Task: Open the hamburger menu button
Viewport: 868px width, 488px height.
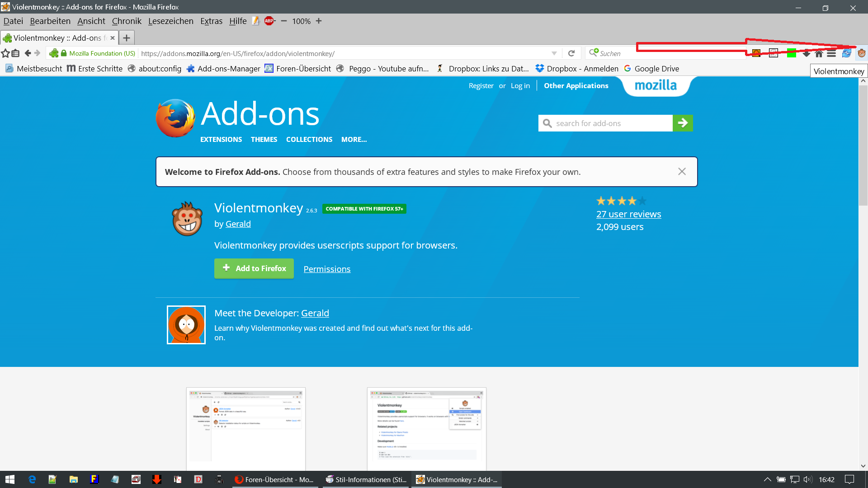Action: pyautogui.click(x=831, y=53)
